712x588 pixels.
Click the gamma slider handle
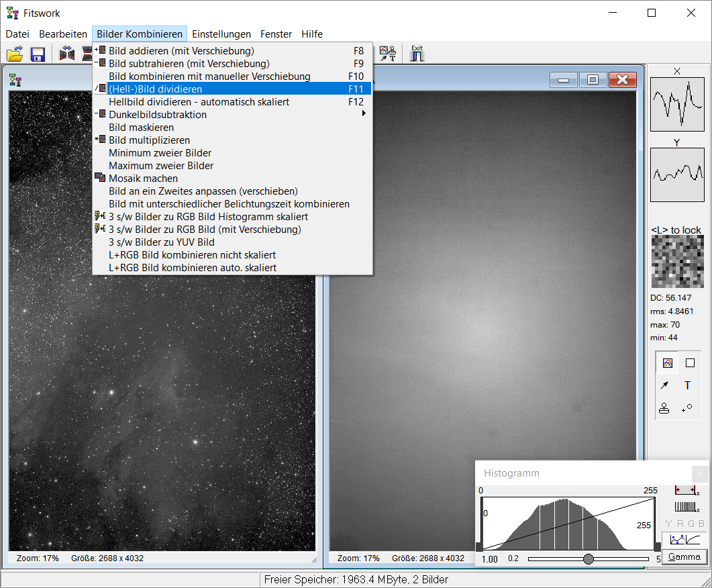pyautogui.click(x=589, y=559)
